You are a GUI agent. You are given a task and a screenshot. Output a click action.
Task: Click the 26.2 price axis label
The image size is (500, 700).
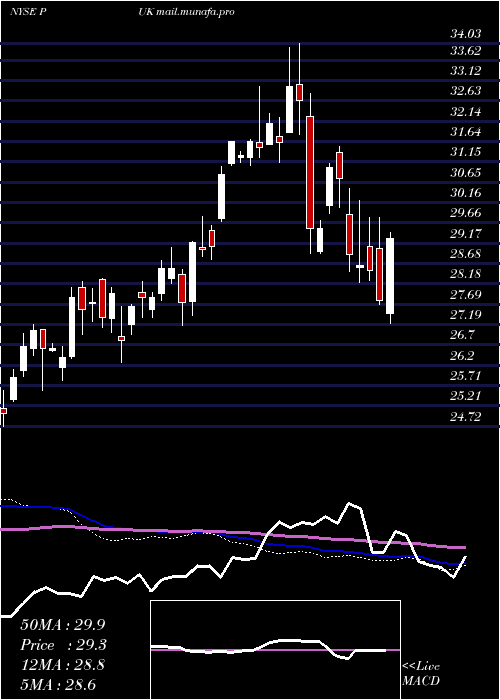tap(462, 356)
